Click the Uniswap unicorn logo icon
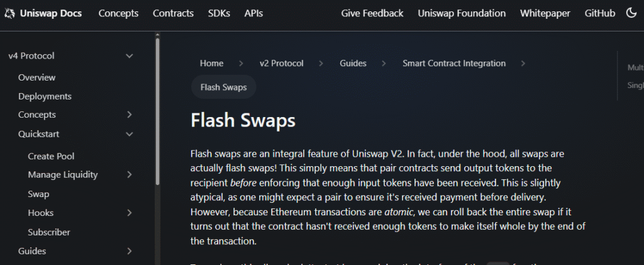The height and width of the screenshot is (265, 644). coord(9,13)
